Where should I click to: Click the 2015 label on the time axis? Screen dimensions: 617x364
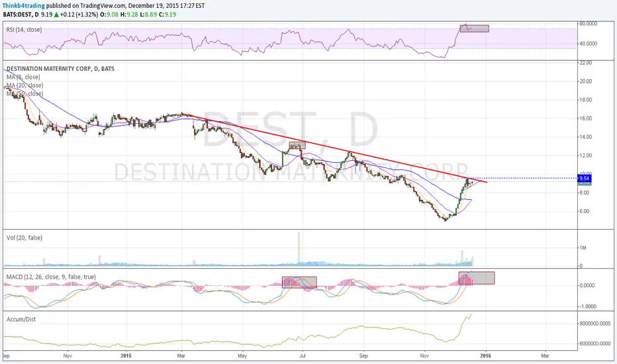click(x=126, y=356)
